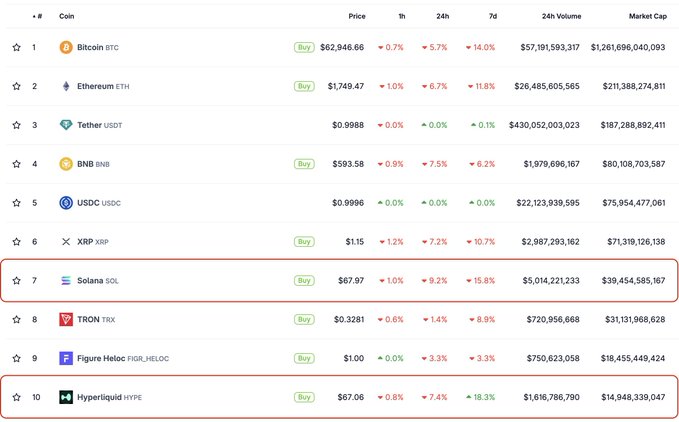Image resolution: width=679 pixels, height=422 pixels.
Task: Open the XRP coin name link
Action: 93,242
